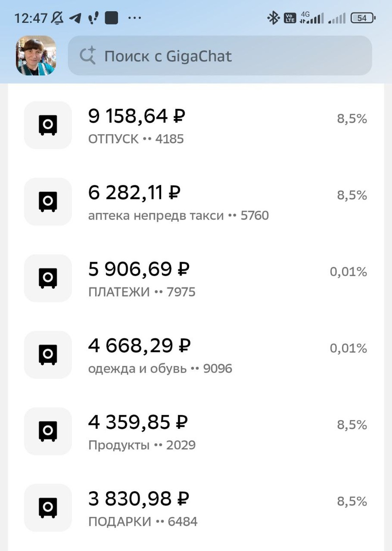Tap the safe icon for одежда и обувь
This screenshot has width=392, height=551.
tap(48, 354)
